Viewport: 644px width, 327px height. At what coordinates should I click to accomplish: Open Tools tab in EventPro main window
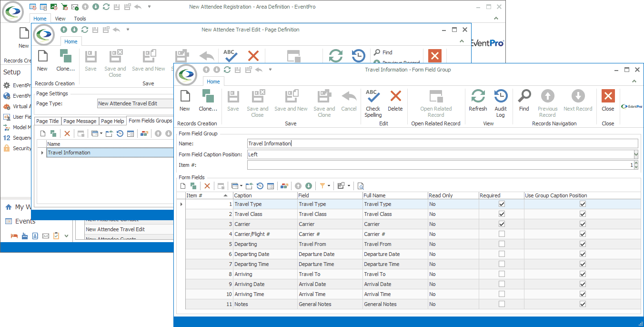click(80, 19)
